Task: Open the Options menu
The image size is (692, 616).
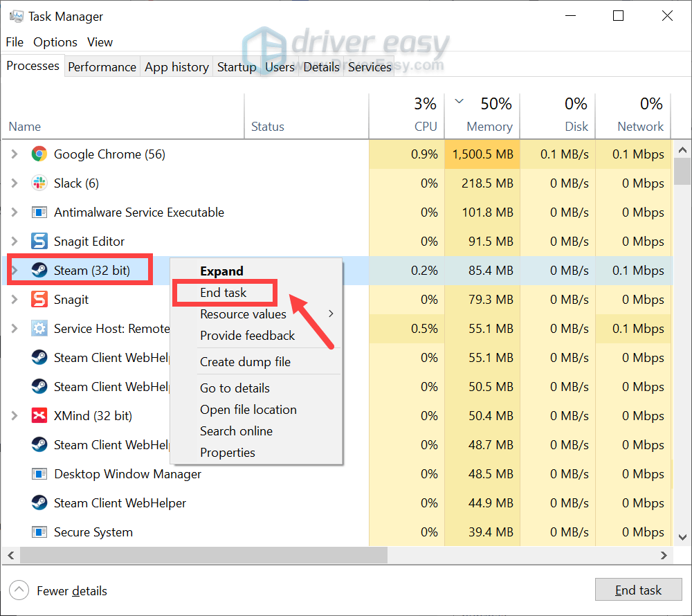Action: 55,42
